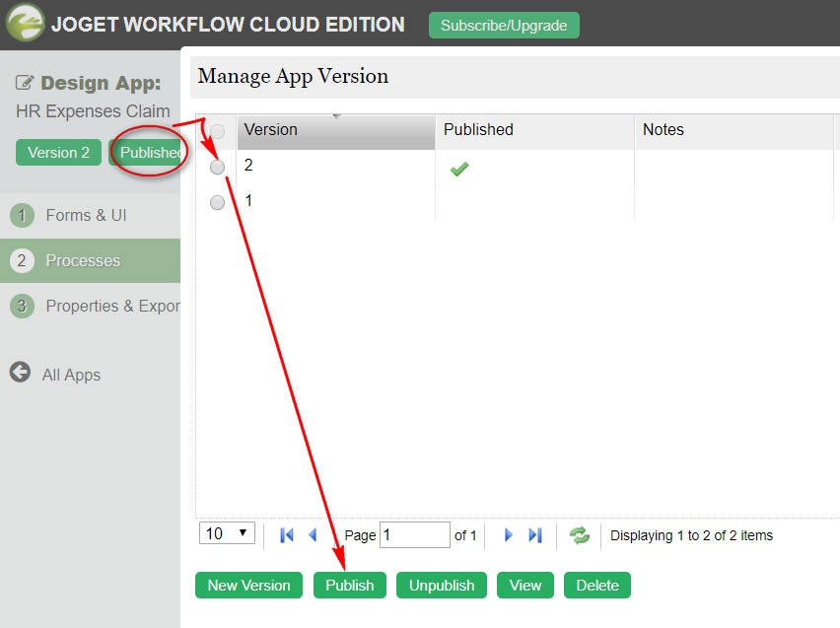Open the rows-per-page dropdown showing 10
The width and height of the screenshot is (840, 628).
point(227,533)
